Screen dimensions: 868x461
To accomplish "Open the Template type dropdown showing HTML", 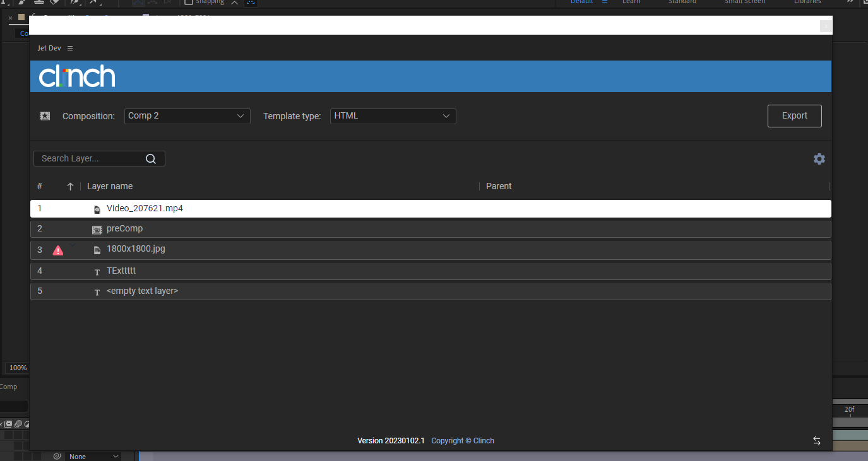I will coord(393,116).
